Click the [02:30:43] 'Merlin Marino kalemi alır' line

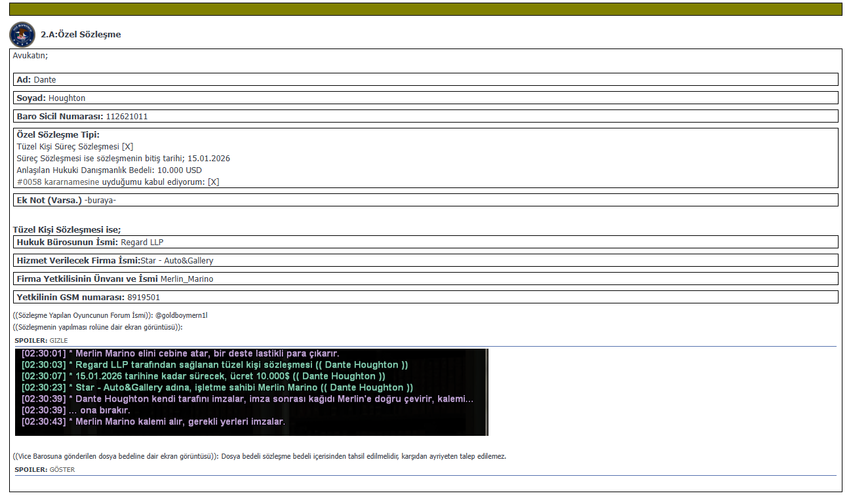[x=153, y=421]
